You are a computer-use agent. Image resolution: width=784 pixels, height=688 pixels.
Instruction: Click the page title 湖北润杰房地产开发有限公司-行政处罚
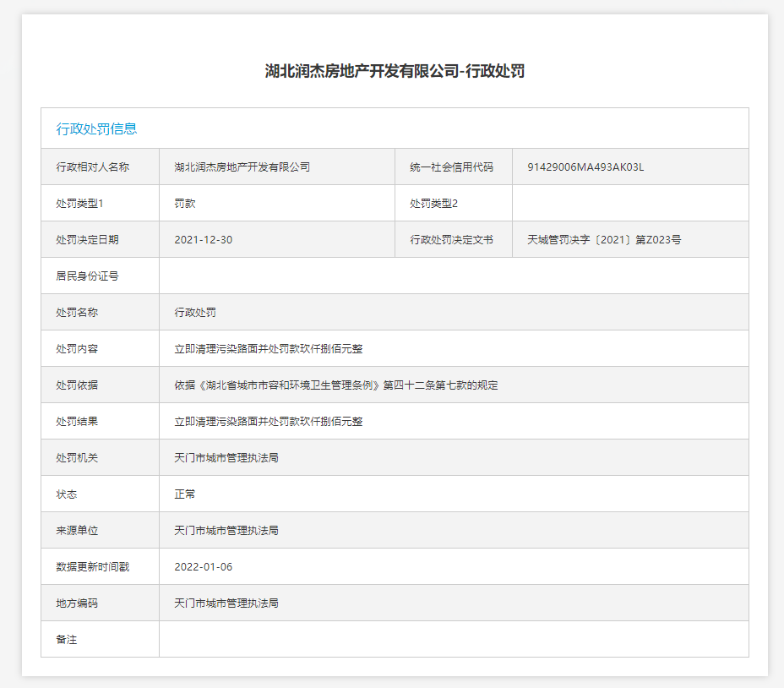pyautogui.click(x=395, y=71)
